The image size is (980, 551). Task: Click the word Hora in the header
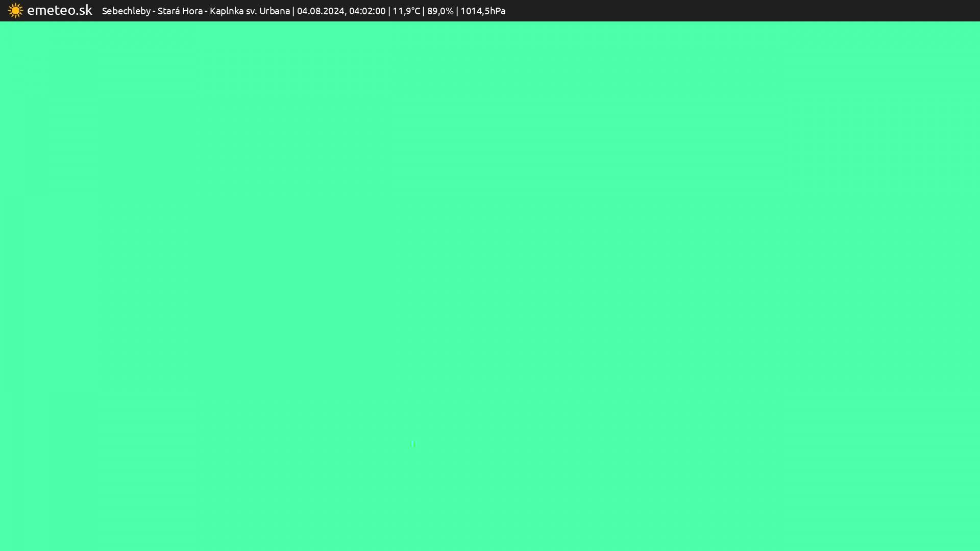[x=192, y=11]
